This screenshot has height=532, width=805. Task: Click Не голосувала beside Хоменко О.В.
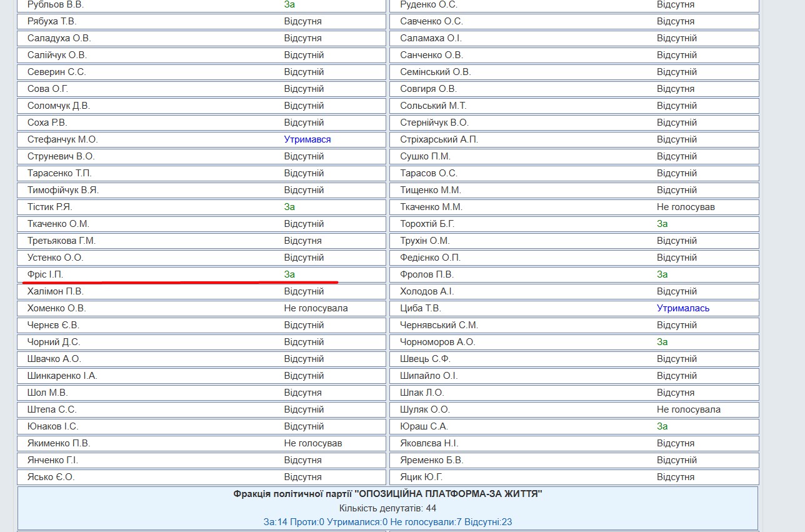316,308
